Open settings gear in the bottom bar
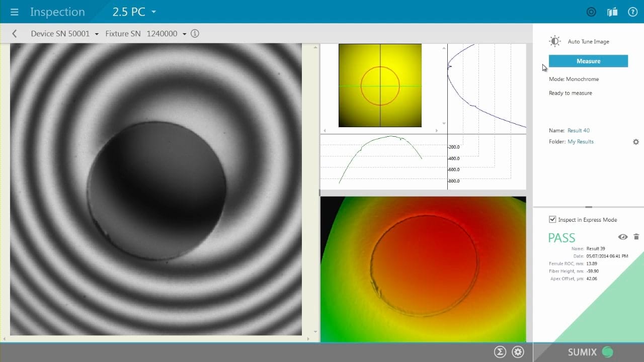This screenshot has height=362, width=644. [x=518, y=352]
